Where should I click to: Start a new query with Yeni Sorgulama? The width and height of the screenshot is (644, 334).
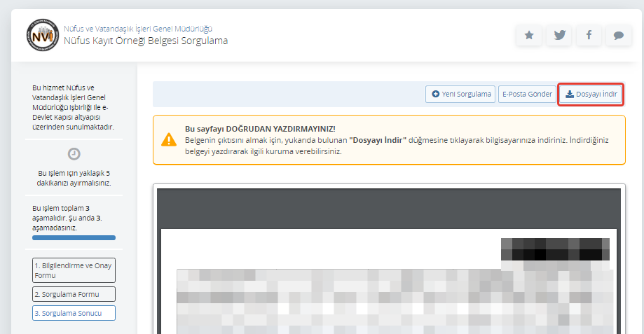(x=460, y=94)
